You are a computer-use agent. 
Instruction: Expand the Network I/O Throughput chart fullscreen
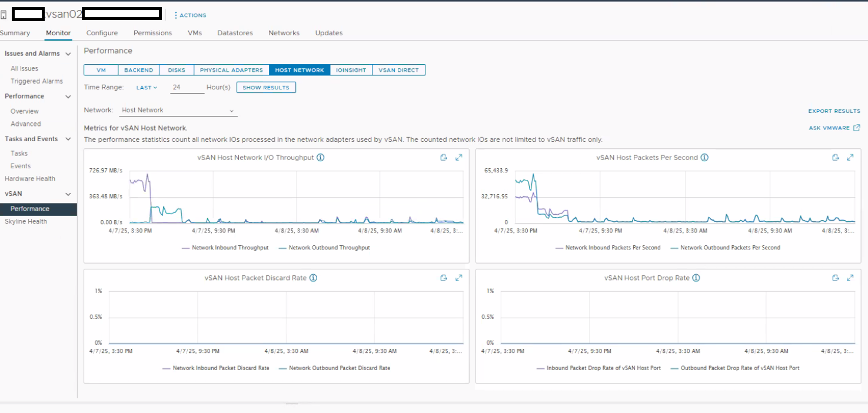point(458,158)
